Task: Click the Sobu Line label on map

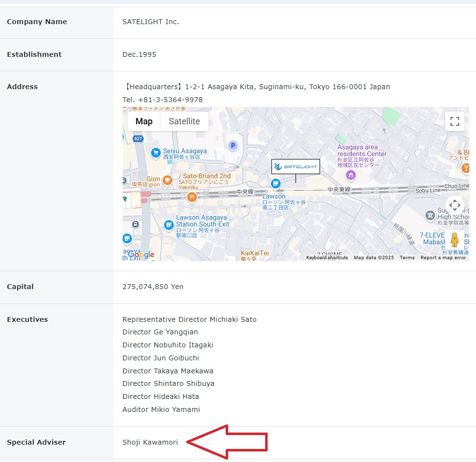Action: point(428,190)
